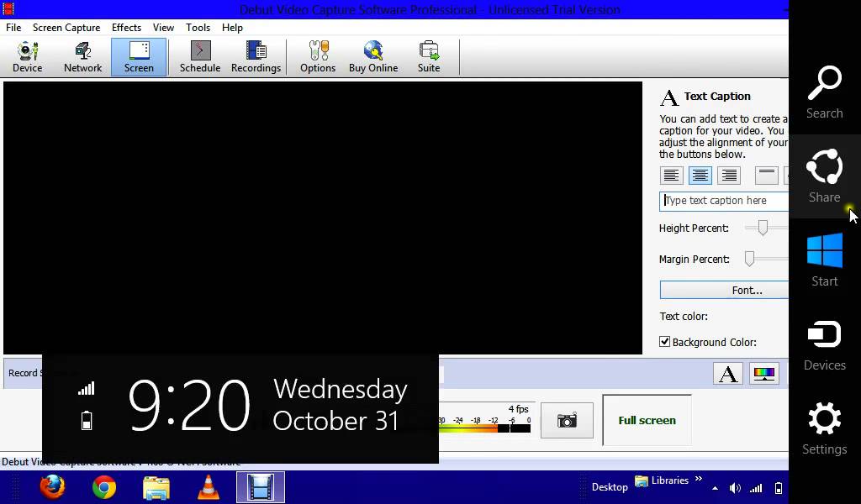Open the Options dialog from toolbar
861x504 pixels.
(318, 57)
